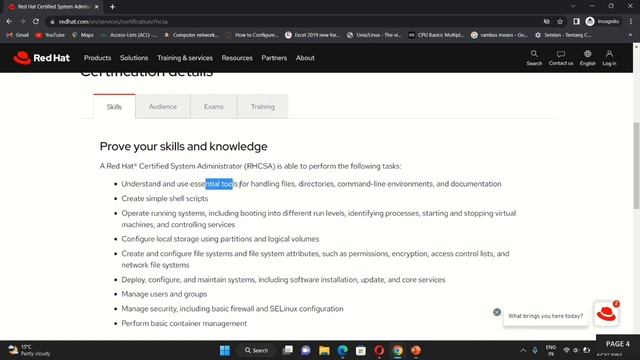Viewport: 640px width, 360px height.
Task: Open the CPU Basics bookmark
Action: [436, 35]
